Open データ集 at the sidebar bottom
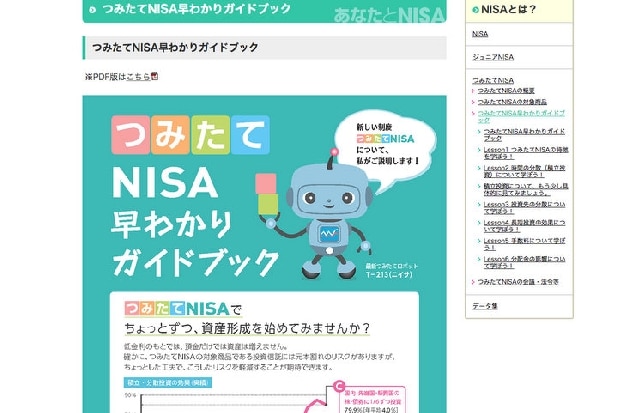The width and height of the screenshot is (618, 413). pos(485,306)
